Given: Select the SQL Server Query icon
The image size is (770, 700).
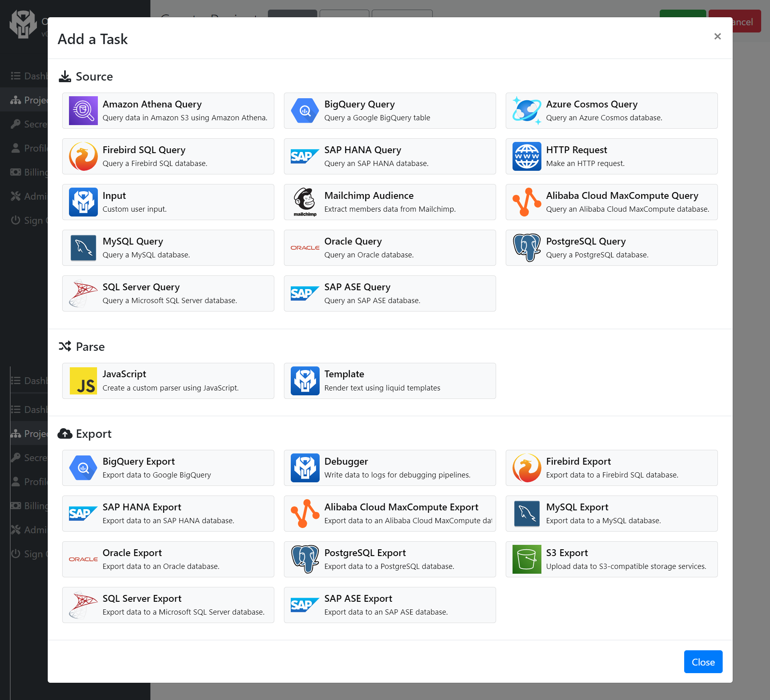Looking at the screenshot, I should pyautogui.click(x=83, y=293).
